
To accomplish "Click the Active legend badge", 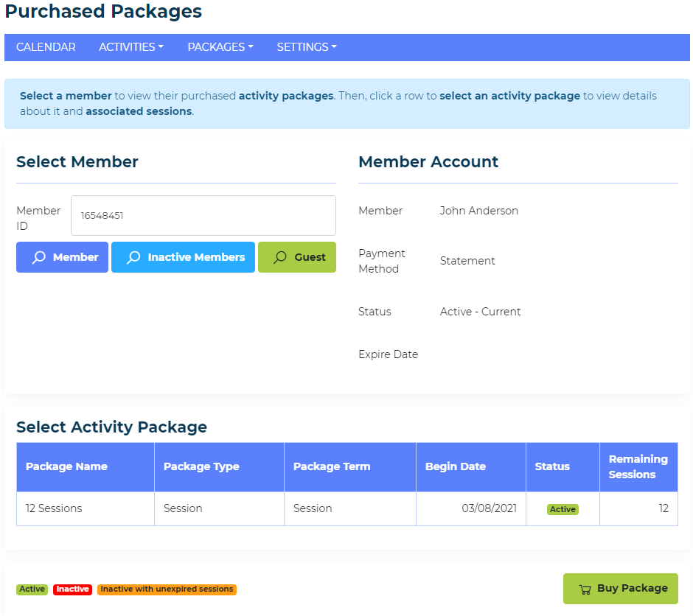I will (32, 589).
